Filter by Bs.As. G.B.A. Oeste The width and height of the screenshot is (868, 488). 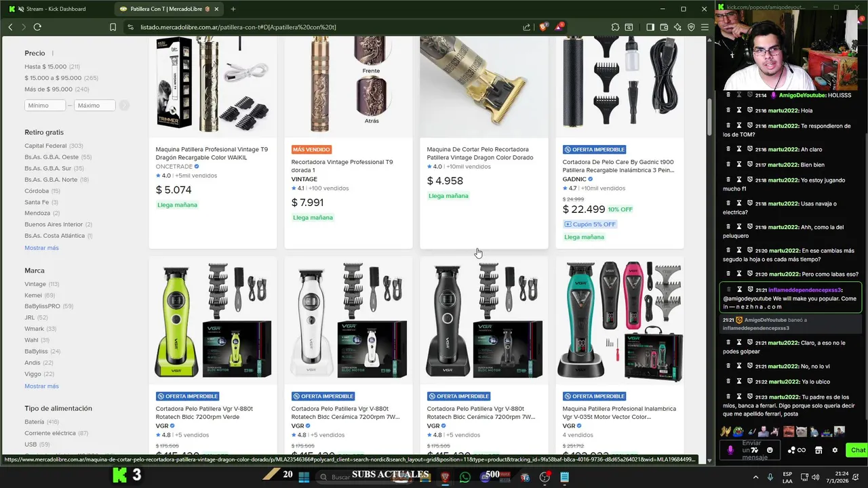(x=58, y=157)
